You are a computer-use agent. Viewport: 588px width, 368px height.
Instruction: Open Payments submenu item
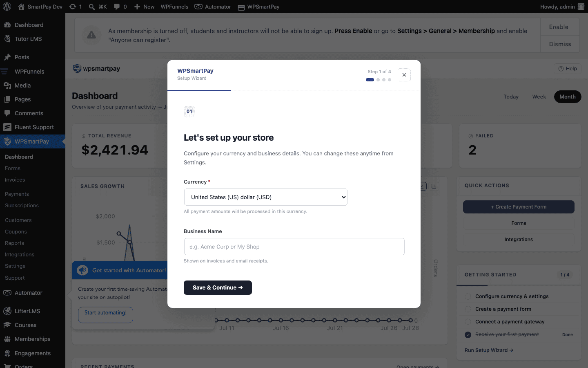tap(17, 194)
